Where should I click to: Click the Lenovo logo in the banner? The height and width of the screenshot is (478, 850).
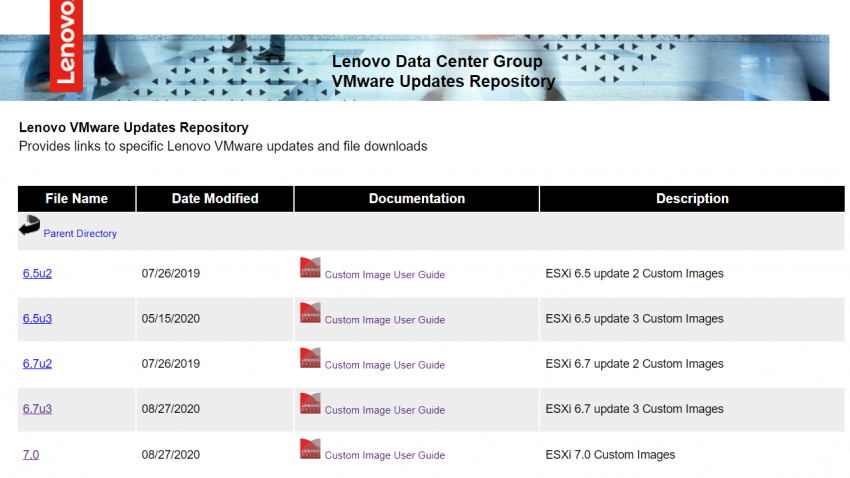coord(66,46)
